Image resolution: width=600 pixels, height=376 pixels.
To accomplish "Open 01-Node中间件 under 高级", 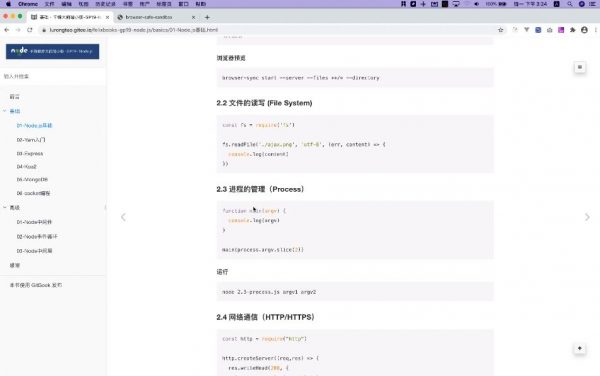I will coord(34,222).
